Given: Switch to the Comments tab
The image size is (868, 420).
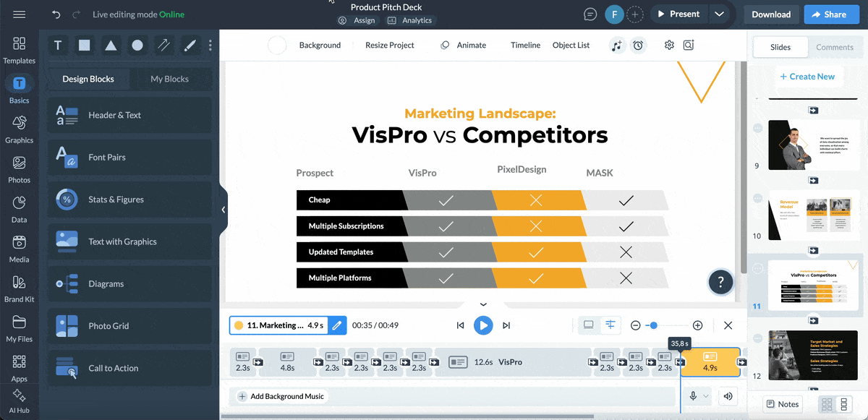Looking at the screenshot, I should tap(835, 47).
